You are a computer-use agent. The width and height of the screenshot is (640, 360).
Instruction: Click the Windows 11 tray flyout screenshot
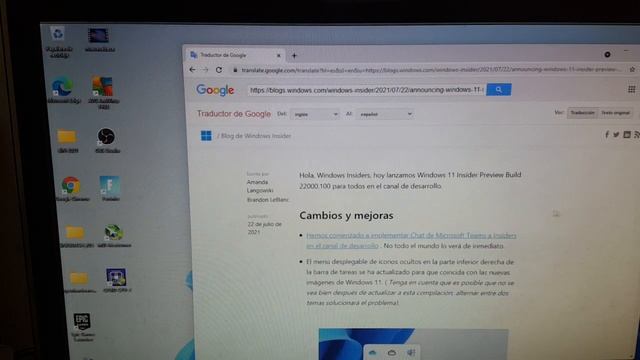coord(413,344)
